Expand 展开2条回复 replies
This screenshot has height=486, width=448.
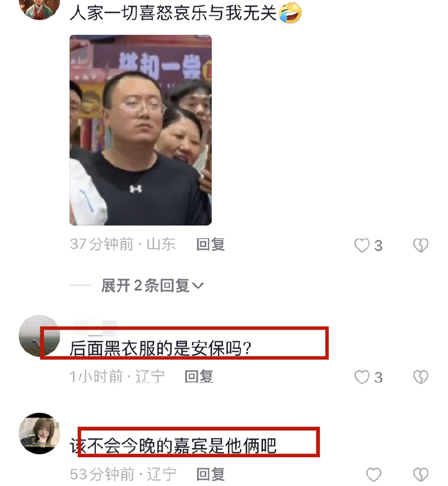pos(152,286)
